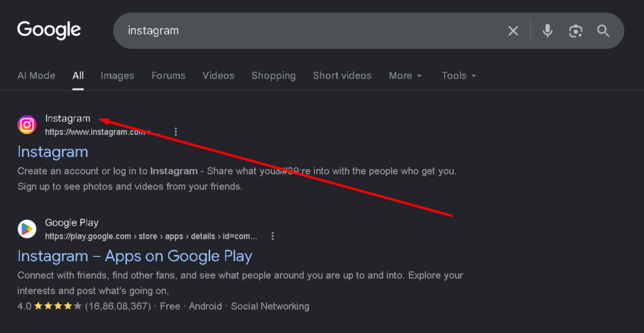Click the magnifier search button
644x333 pixels.
[603, 31]
